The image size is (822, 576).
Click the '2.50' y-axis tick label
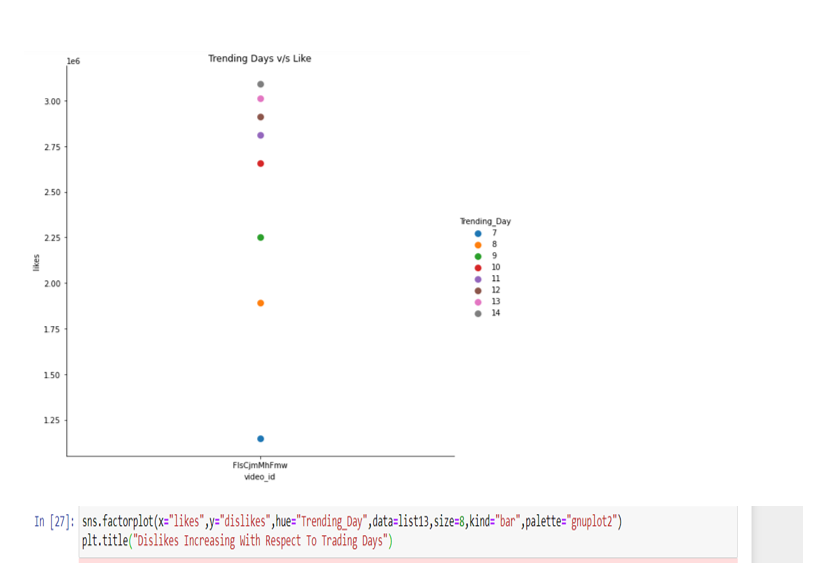coord(52,192)
